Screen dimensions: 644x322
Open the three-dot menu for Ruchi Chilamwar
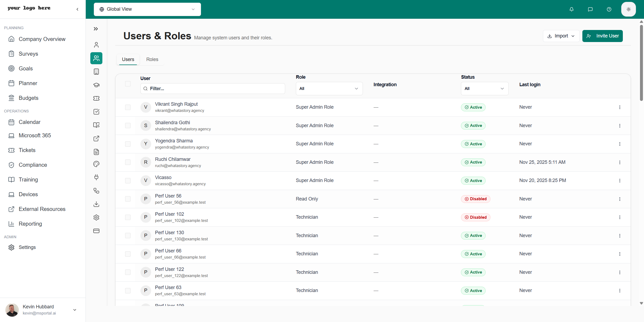[x=620, y=162]
